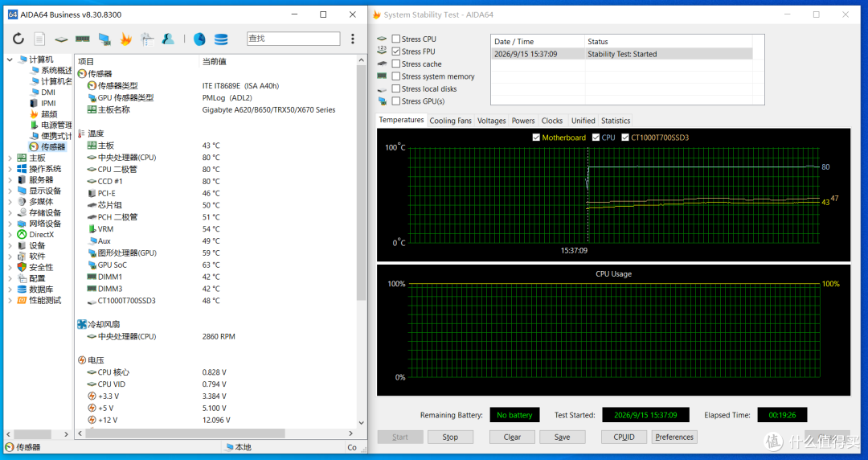Screen dimensions: 868x460
Task: Switch to the Voltages tab
Action: pyautogui.click(x=492, y=121)
